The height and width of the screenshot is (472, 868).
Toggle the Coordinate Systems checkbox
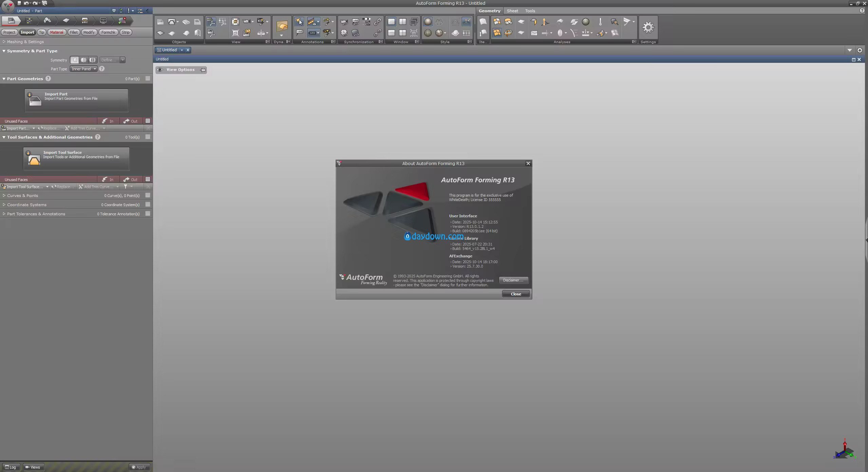[148, 204]
